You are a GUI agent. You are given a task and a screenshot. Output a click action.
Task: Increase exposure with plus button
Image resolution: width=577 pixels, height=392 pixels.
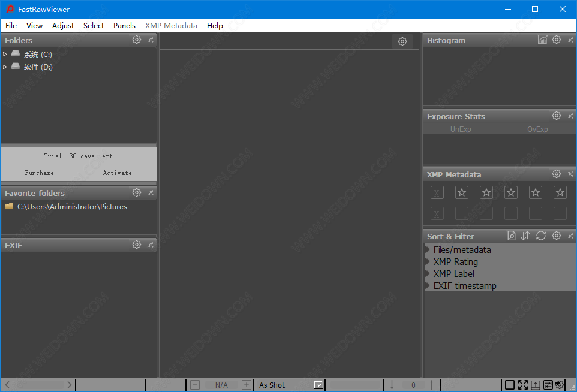(247, 385)
